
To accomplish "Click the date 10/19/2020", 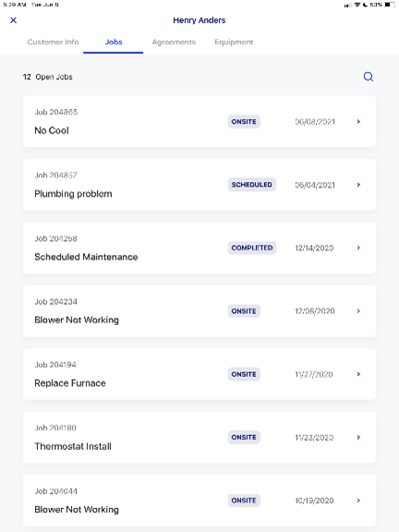I will pos(314,501).
